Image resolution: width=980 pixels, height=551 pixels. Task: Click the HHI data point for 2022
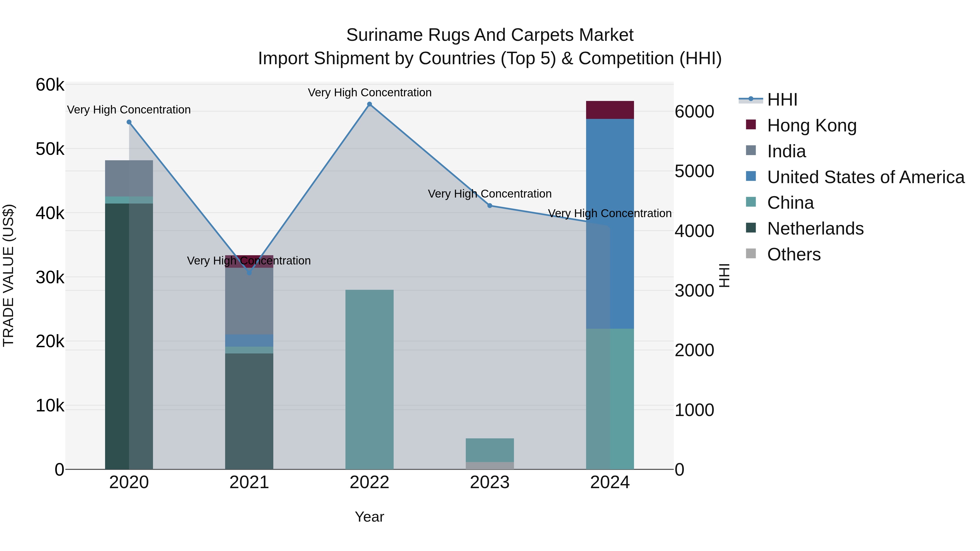[369, 104]
